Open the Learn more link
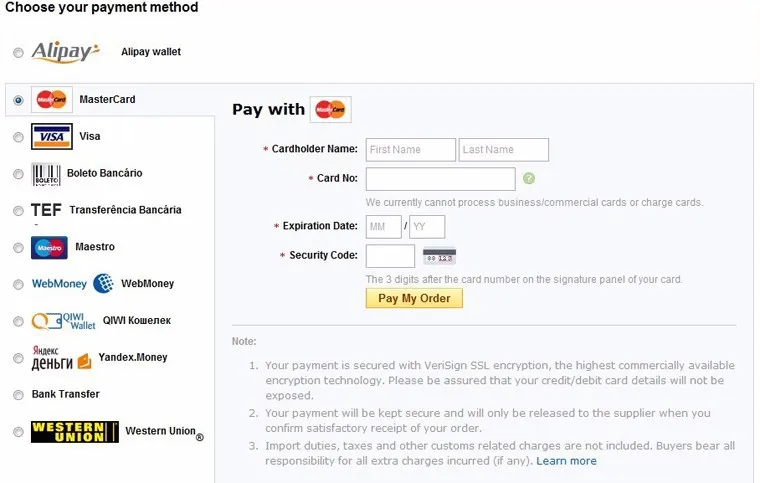 [x=566, y=461]
